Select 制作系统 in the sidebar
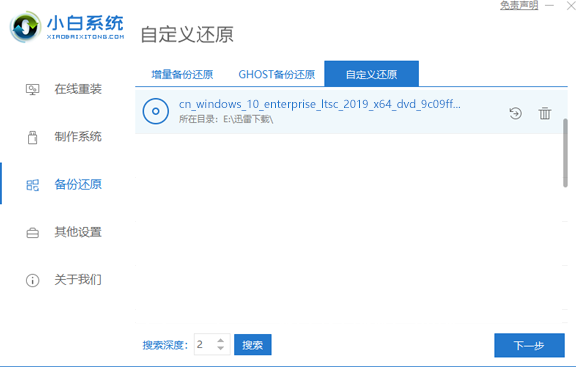 point(78,137)
